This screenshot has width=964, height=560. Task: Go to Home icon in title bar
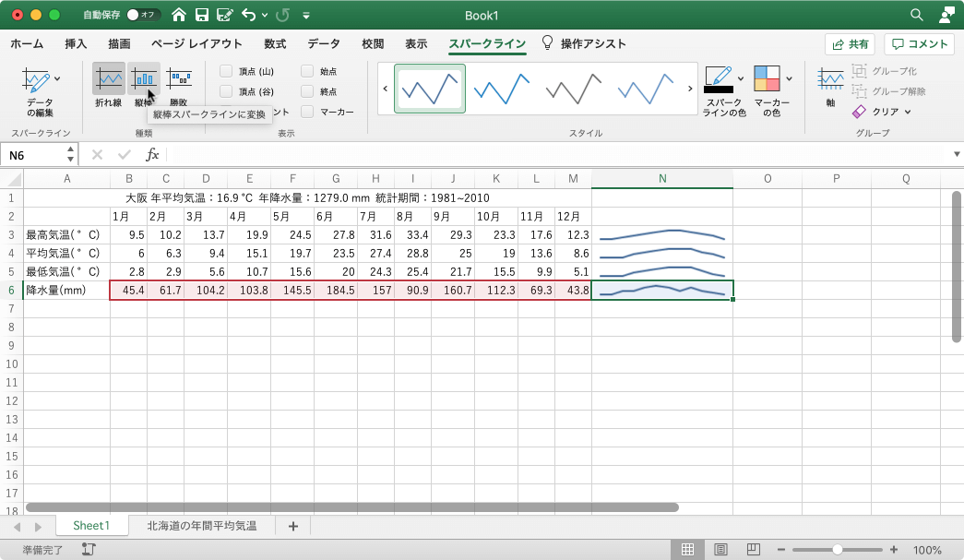click(178, 15)
